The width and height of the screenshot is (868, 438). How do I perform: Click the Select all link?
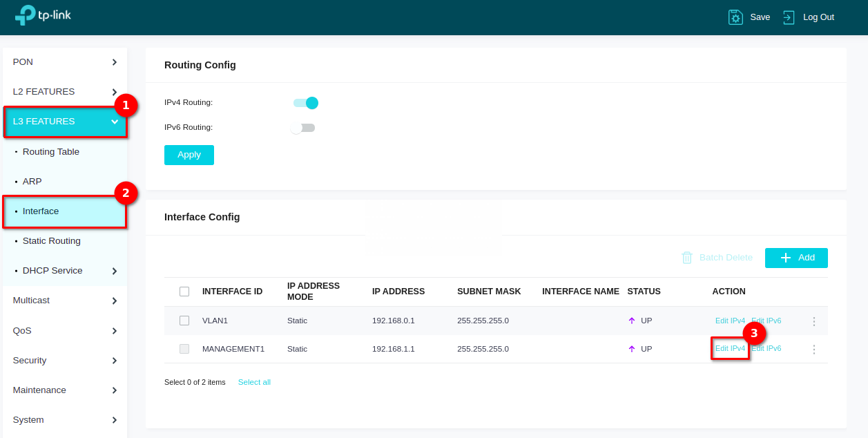(x=254, y=382)
